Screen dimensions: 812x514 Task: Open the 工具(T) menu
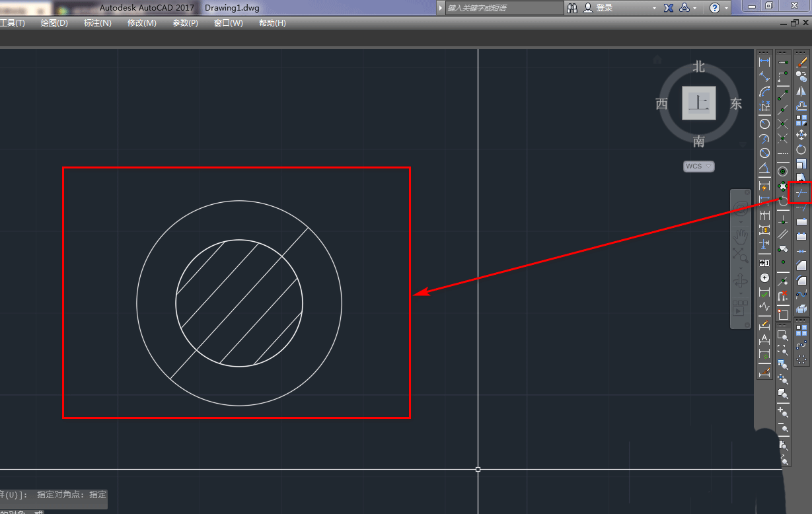[11, 23]
